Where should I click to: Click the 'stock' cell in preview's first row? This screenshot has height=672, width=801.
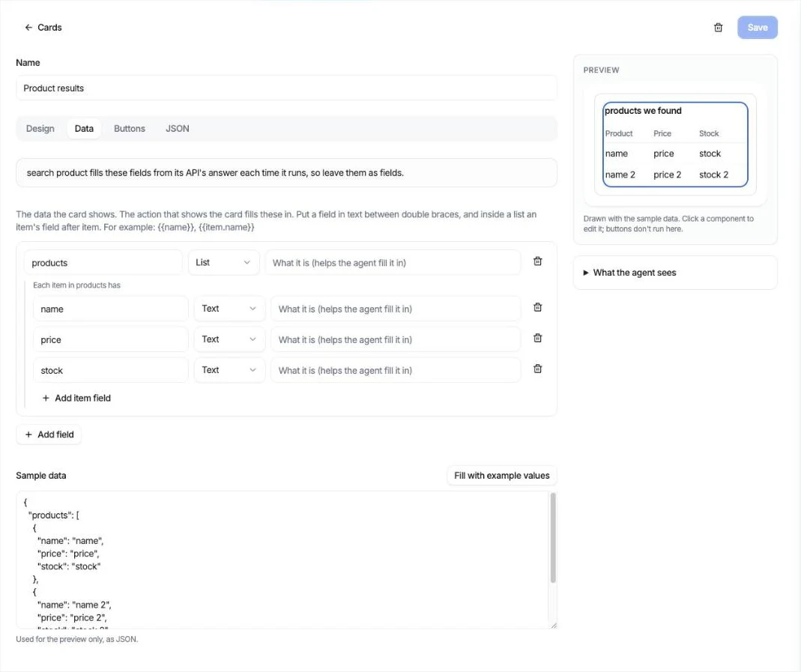click(x=710, y=154)
